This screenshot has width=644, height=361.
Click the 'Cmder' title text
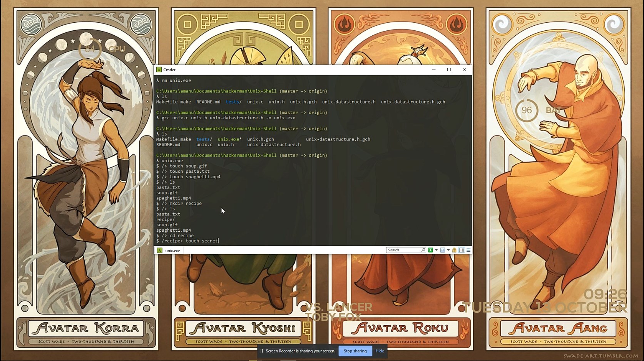coord(169,70)
